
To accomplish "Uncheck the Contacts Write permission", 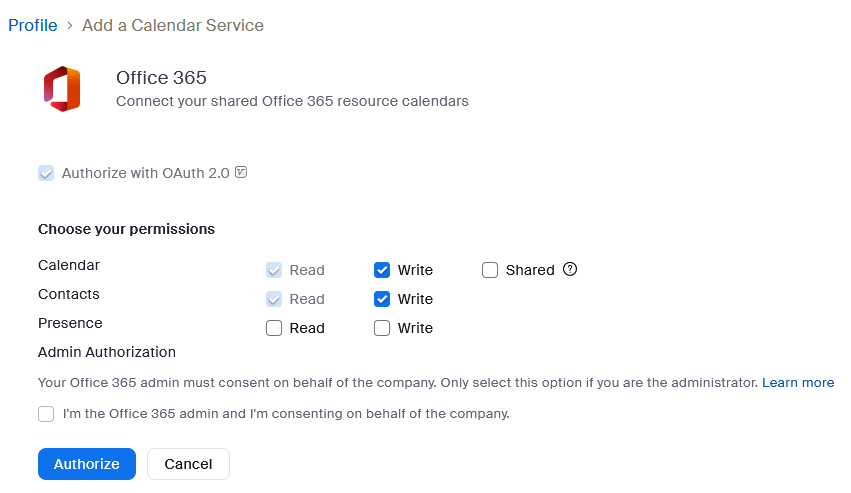I will pyautogui.click(x=382, y=299).
